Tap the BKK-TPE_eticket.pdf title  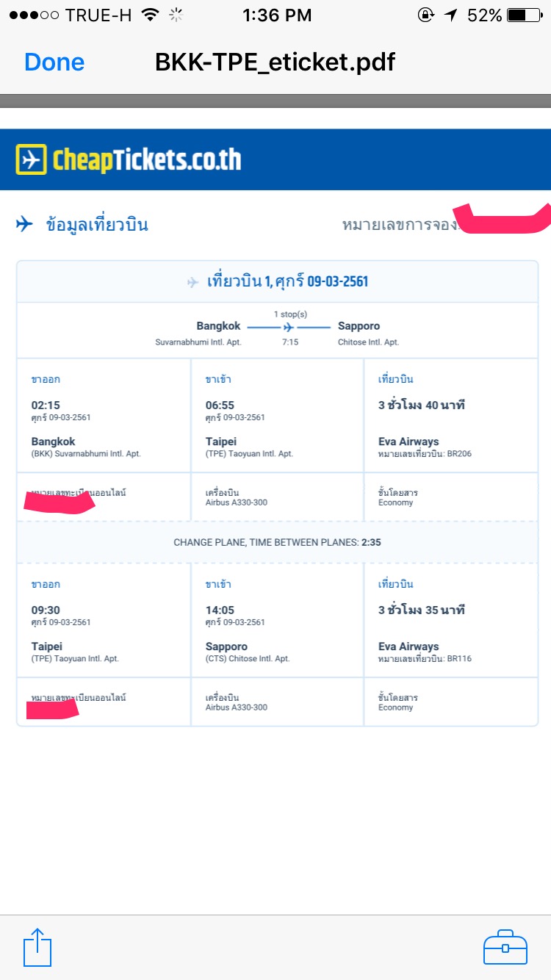click(275, 62)
